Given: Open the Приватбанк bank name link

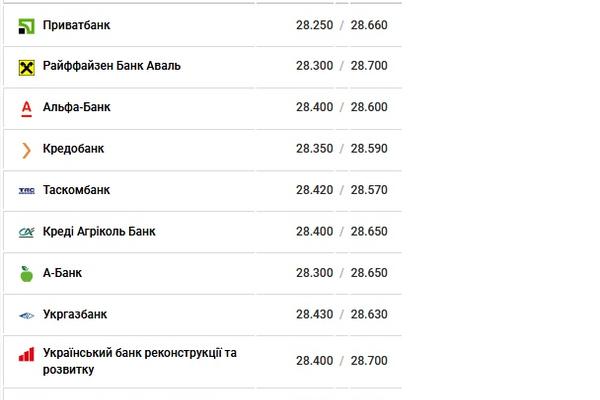Looking at the screenshot, I should [x=76, y=25].
